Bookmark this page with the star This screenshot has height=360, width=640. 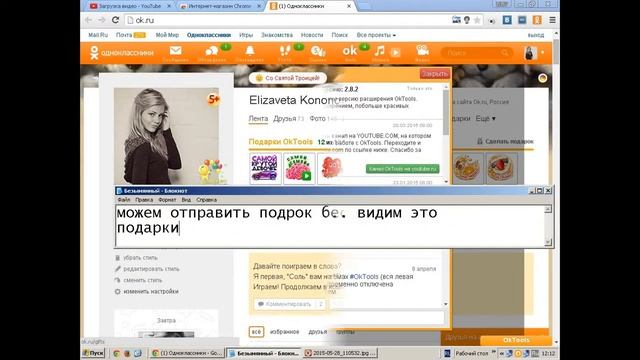tap(477, 20)
